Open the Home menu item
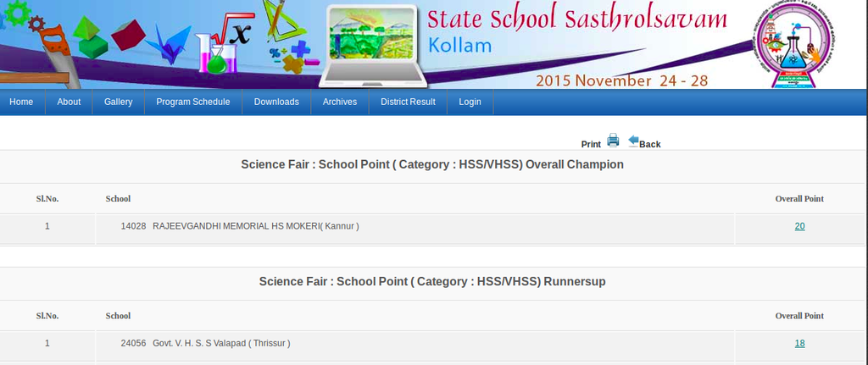The height and width of the screenshot is (365, 868). [21, 102]
